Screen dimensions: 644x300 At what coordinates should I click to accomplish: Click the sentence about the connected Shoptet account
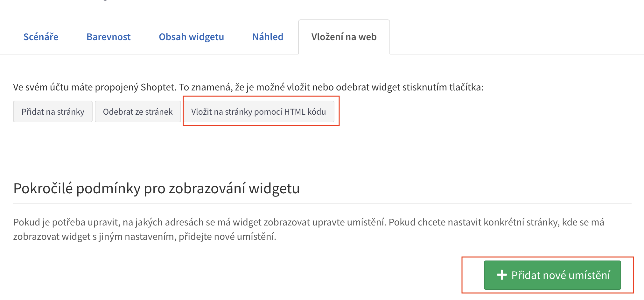coord(248,87)
